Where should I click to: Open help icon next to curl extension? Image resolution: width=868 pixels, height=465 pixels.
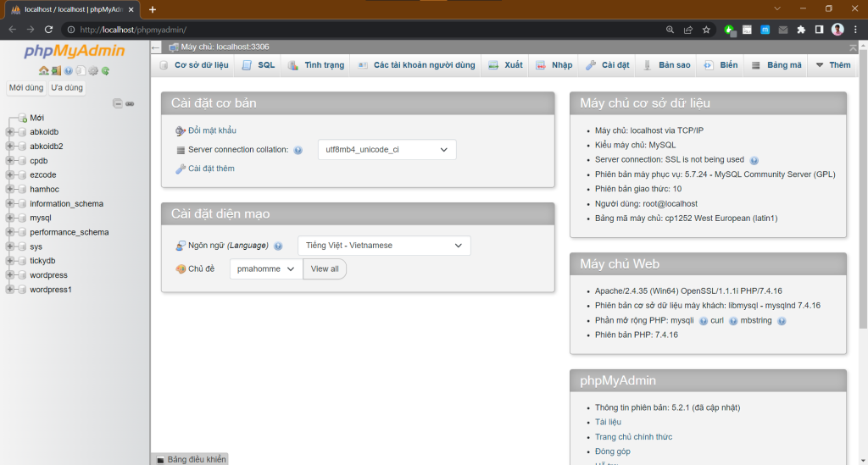[x=733, y=321]
